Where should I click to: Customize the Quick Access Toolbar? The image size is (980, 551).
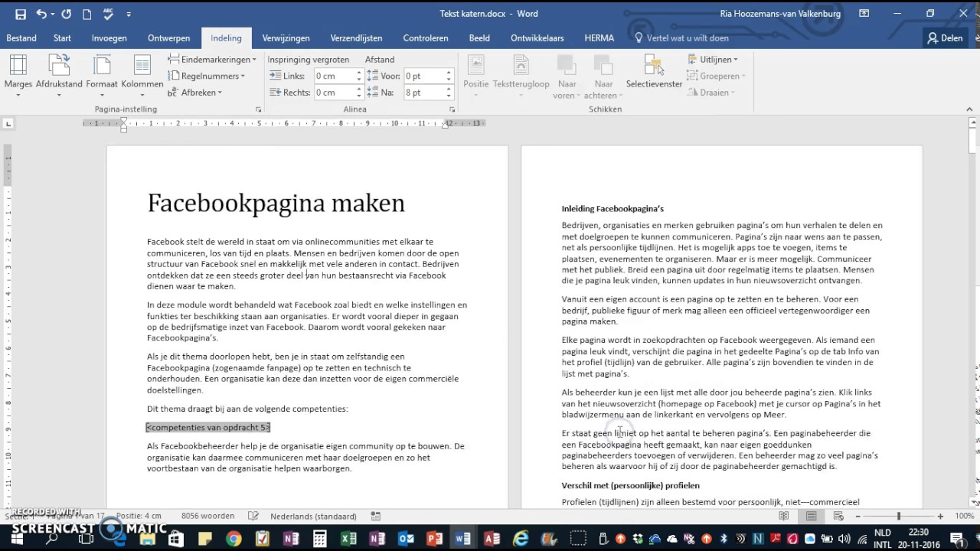coord(129,14)
